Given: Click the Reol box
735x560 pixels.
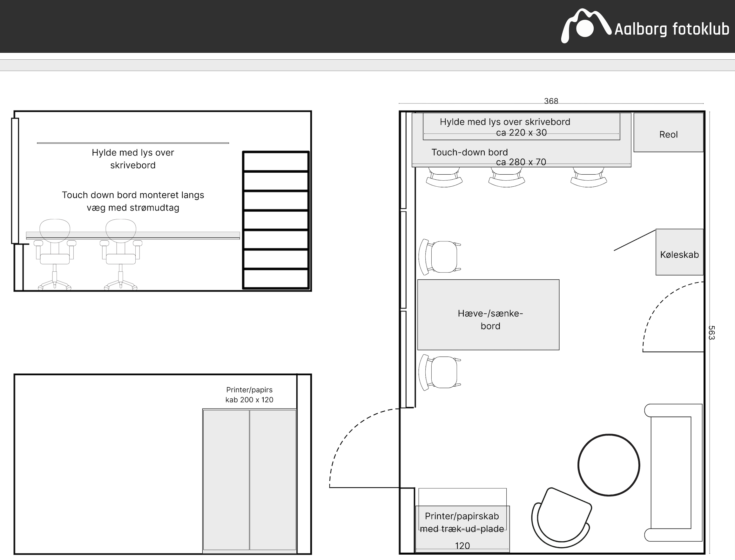Looking at the screenshot, I should pyautogui.click(x=668, y=133).
